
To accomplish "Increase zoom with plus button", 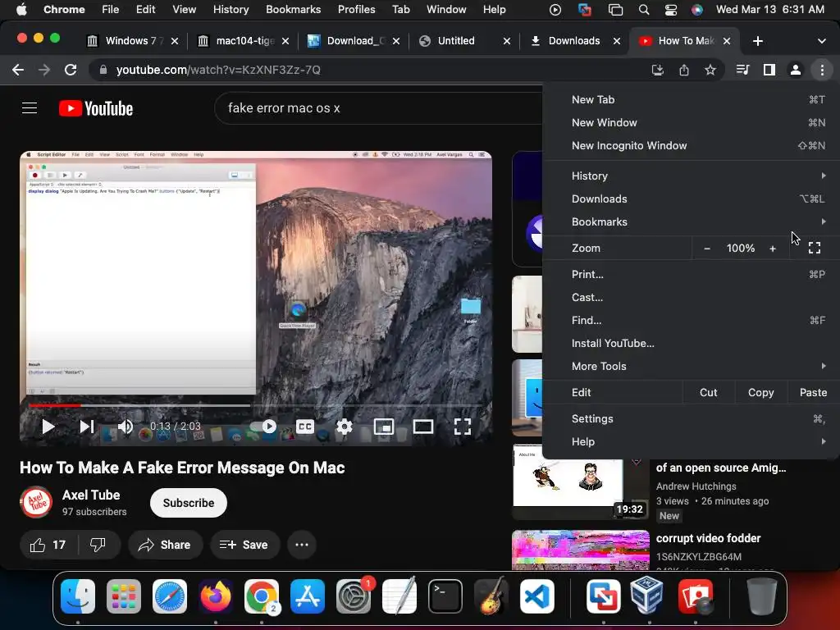I will [x=773, y=248].
